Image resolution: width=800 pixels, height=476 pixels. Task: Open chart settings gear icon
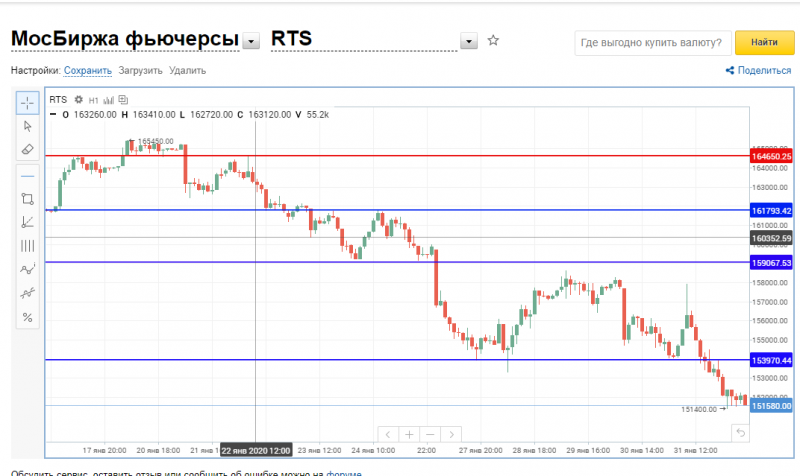pos(79,99)
